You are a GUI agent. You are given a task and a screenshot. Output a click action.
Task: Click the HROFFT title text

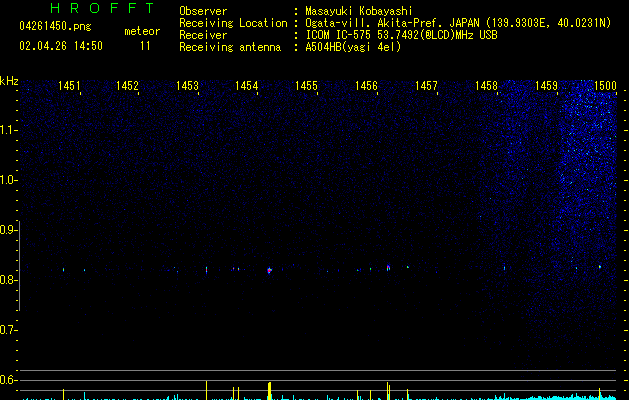102,8
